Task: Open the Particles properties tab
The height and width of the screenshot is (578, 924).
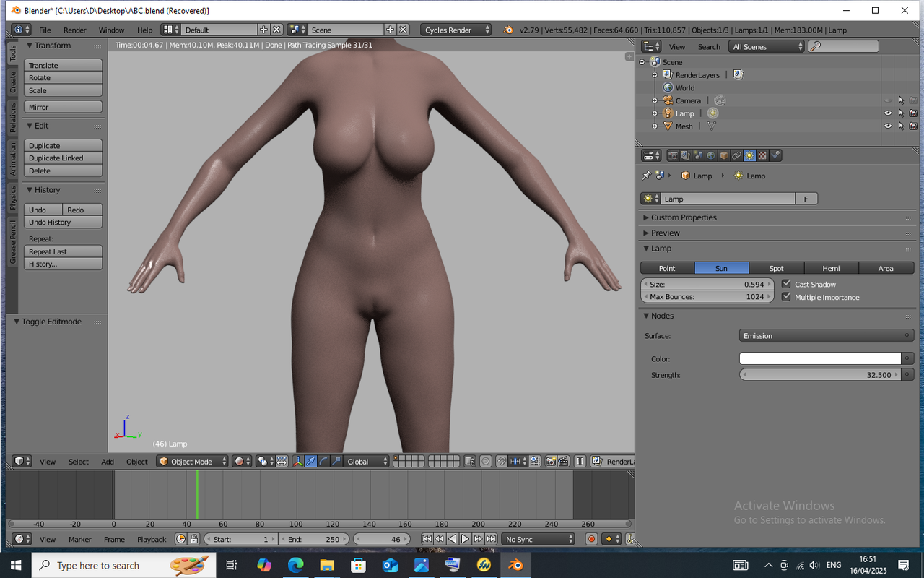Action: pyautogui.click(x=775, y=155)
